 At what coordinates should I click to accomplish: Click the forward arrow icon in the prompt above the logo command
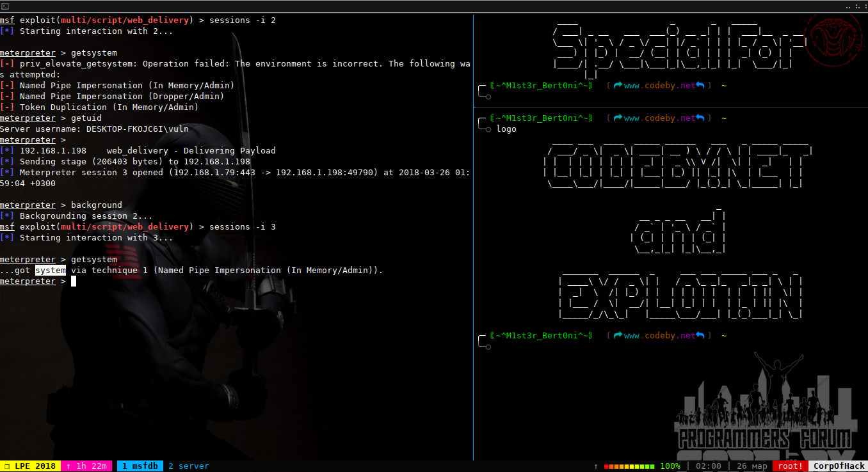(618, 118)
